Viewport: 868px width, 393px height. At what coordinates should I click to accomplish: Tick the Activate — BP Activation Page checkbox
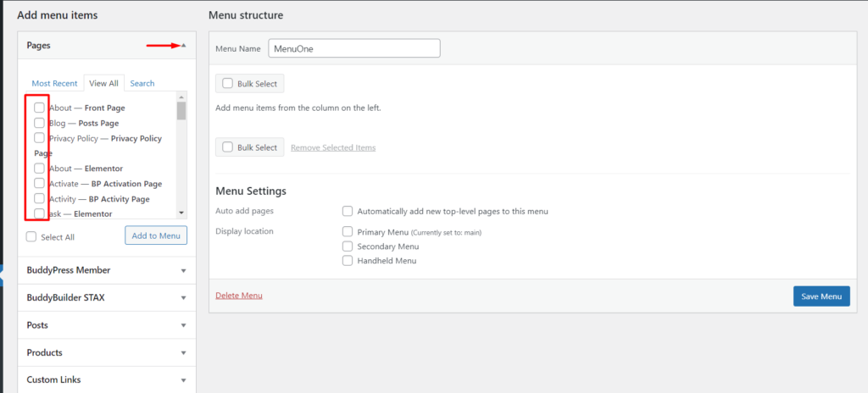click(39, 183)
